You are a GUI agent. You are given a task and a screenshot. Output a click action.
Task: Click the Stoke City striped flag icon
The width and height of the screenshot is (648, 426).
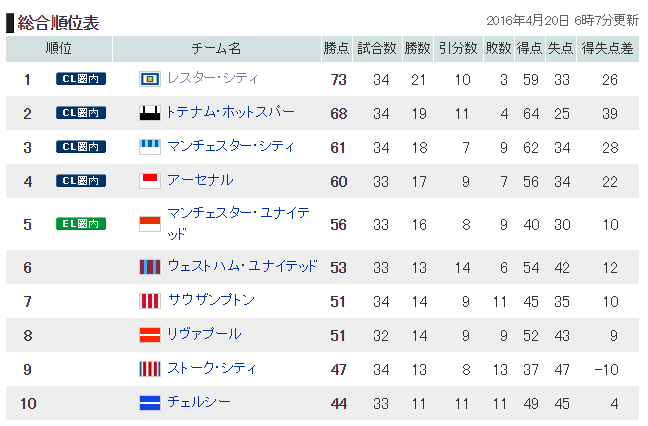point(150,369)
